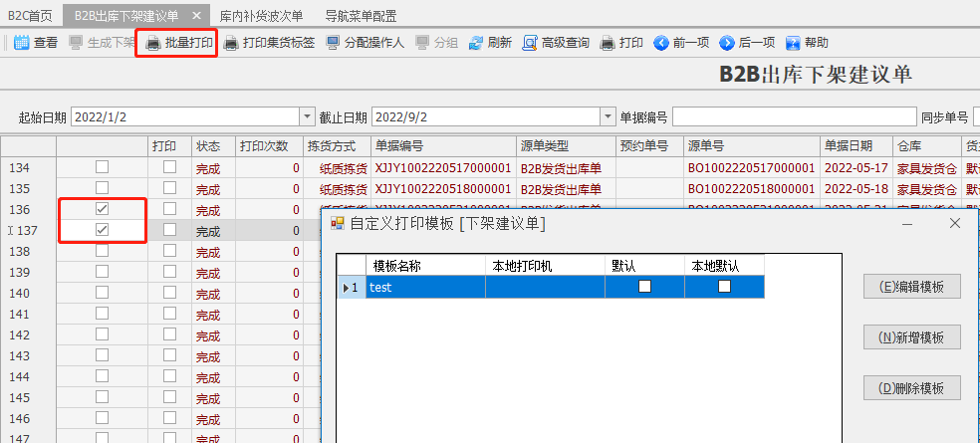Tick the 打印 checkbox in row 134
The width and height of the screenshot is (980, 443).
[169, 167]
